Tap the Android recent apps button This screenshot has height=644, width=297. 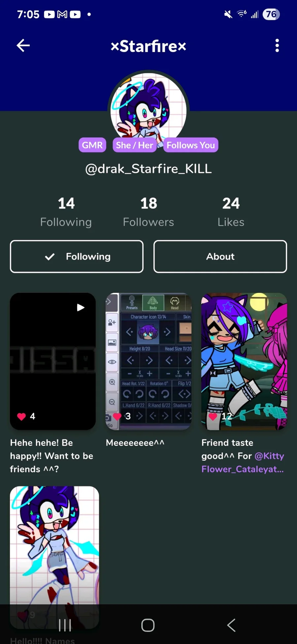[x=65, y=625]
